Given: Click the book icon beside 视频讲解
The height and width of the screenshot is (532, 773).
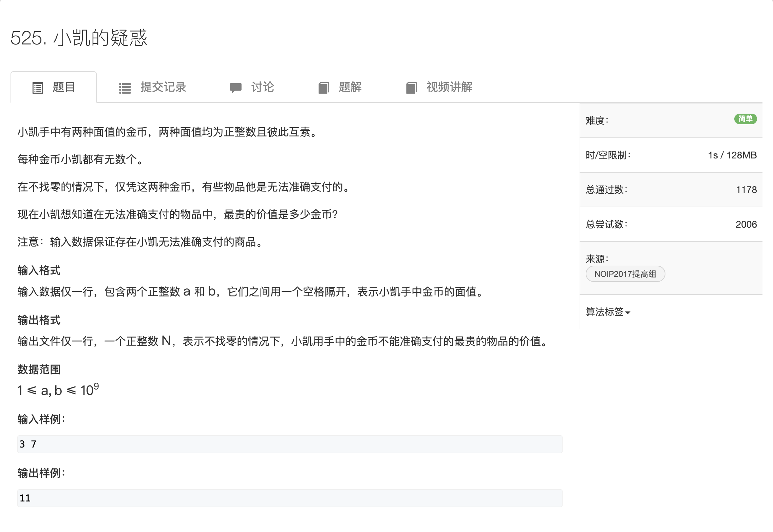Looking at the screenshot, I should coord(412,88).
